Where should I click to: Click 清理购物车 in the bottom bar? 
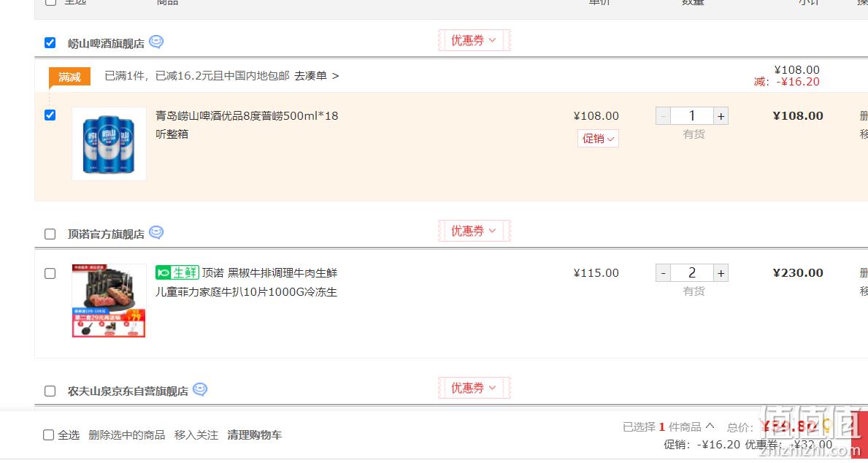click(x=255, y=435)
